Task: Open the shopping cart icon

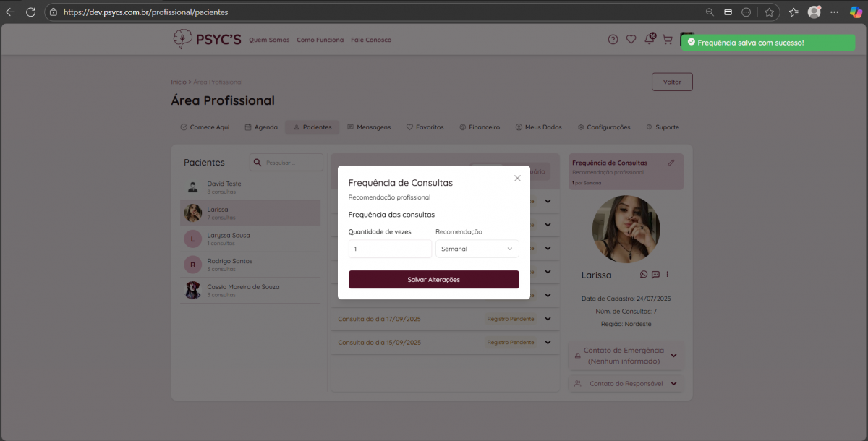Action: tap(667, 40)
